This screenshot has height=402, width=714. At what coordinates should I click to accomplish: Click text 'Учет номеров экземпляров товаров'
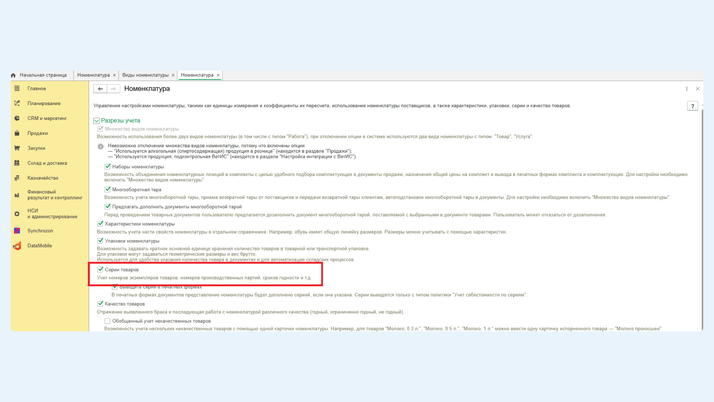(x=204, y=278)
